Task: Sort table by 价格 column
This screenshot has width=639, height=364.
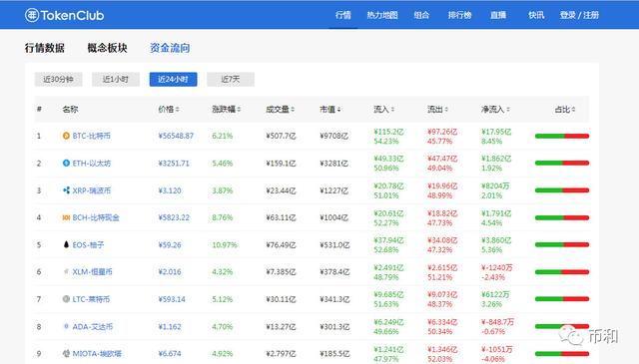Action: [x=169, y=109]
